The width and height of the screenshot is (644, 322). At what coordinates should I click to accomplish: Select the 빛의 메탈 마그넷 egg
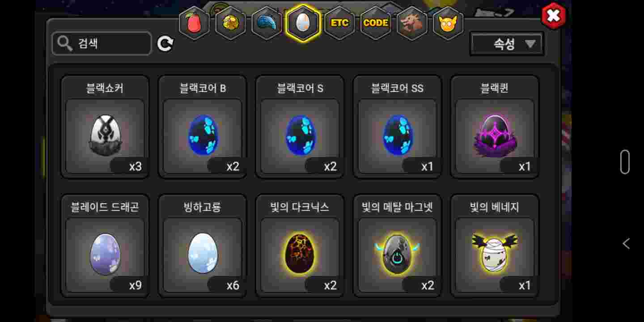(x=398, y=246)
